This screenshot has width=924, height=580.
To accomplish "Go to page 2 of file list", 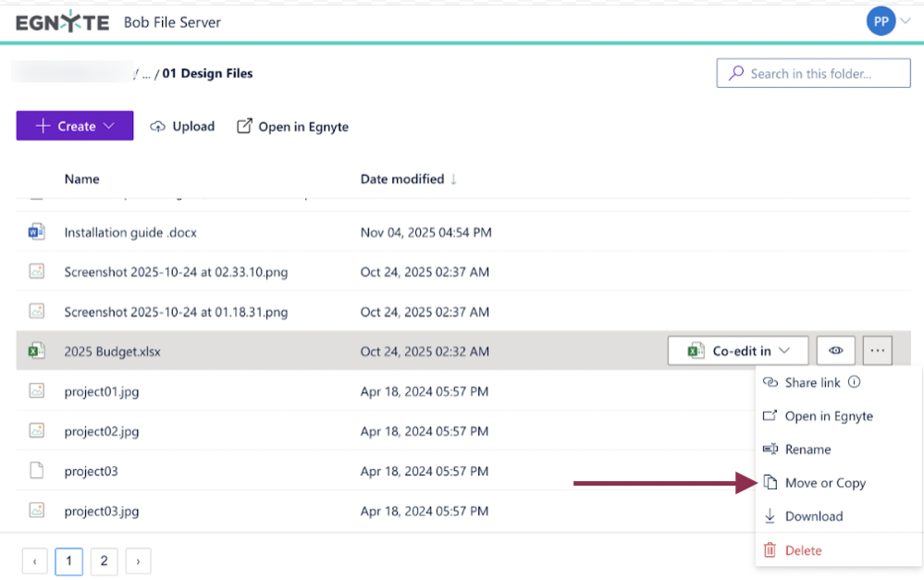I will click(104, 561).
